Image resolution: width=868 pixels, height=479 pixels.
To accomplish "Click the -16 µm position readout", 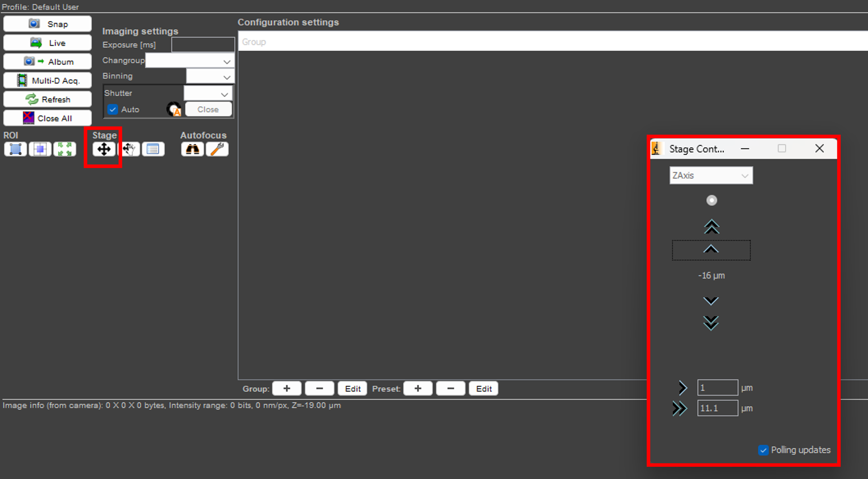I will tap(711, 275).
